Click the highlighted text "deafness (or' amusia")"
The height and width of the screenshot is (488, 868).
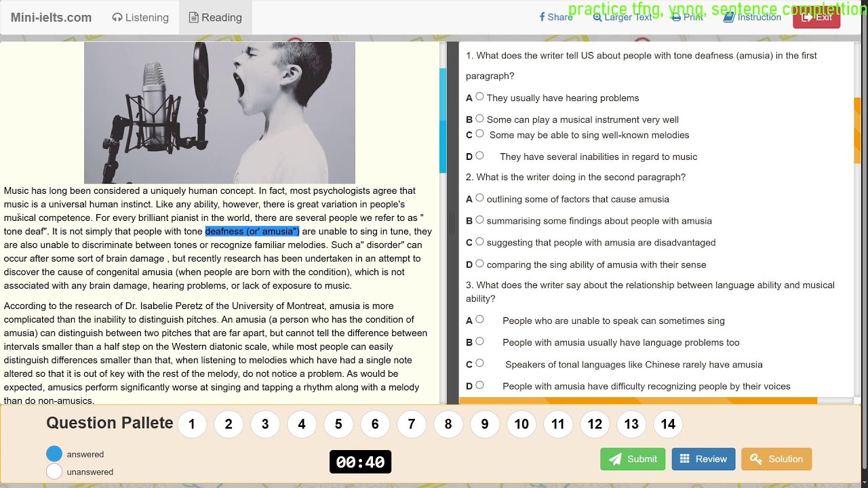(x=252, y=231)
